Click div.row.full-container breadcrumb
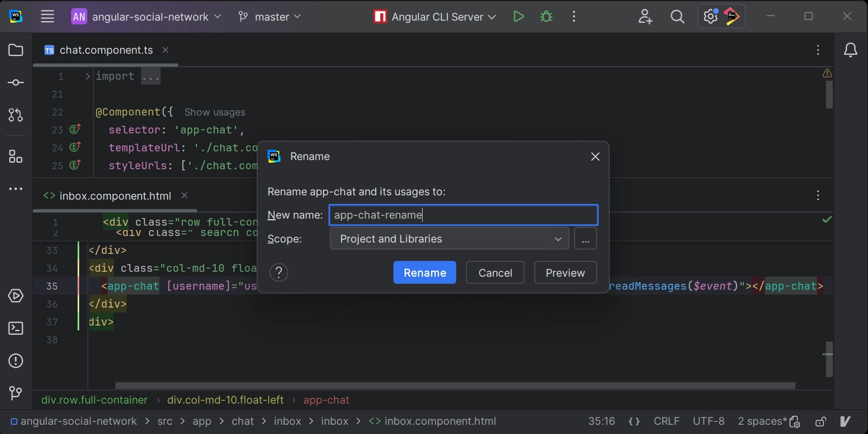 click(94, 400)
